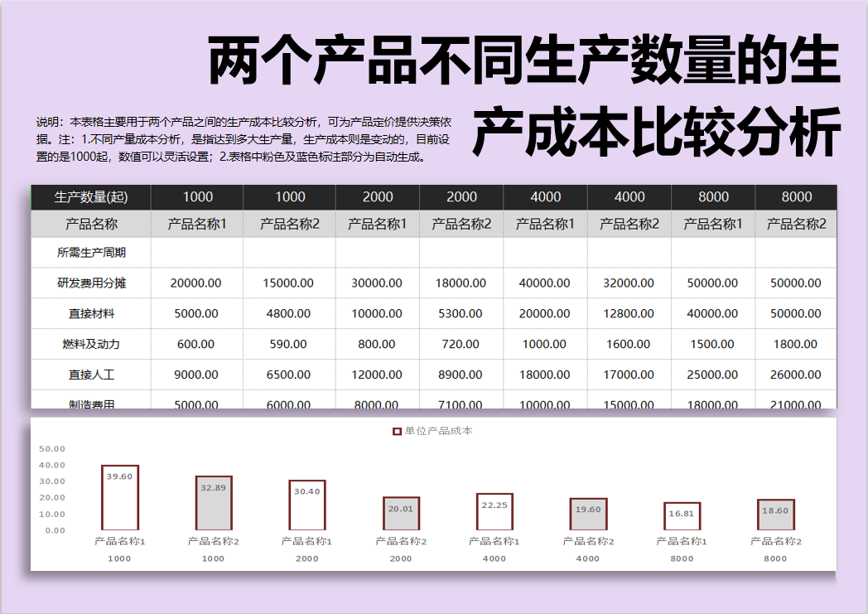Click the chart bar labeled 20.01
Viewport: 868px width, 614px height.
pos(401,514)
